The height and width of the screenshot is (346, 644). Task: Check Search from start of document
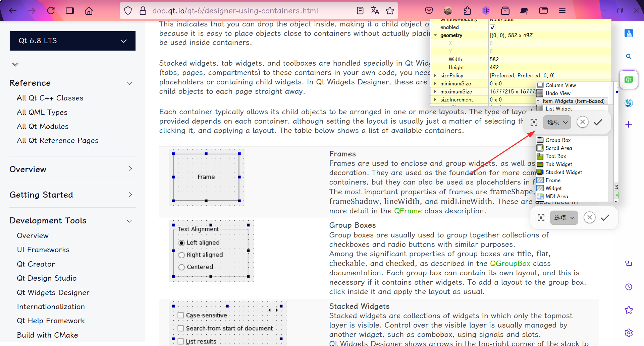tap(181, 328)
